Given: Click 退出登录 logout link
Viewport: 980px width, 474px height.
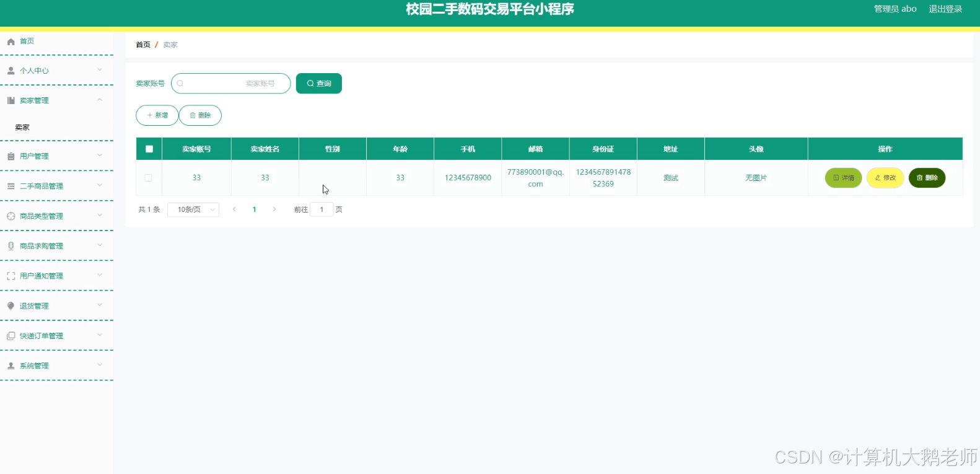Looking at the screenshot, I should pyautogui.click(x=945, y=9).
